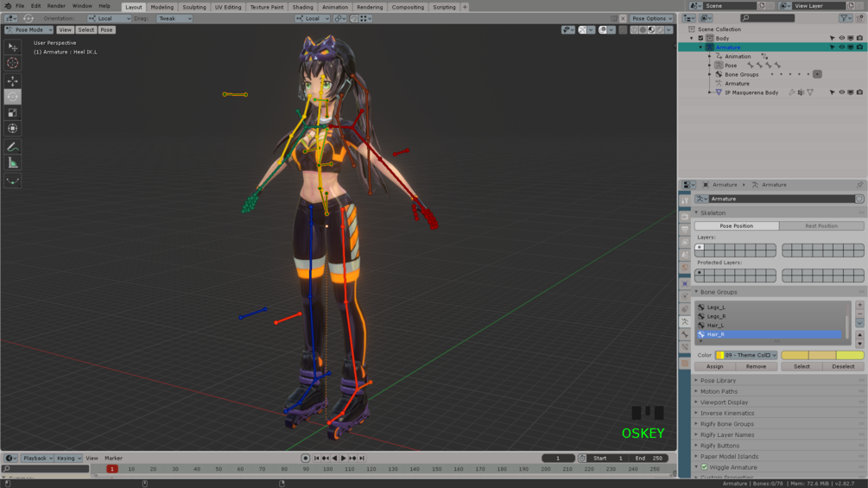Uncheck the Body collection checkbox

pos(700,38)
